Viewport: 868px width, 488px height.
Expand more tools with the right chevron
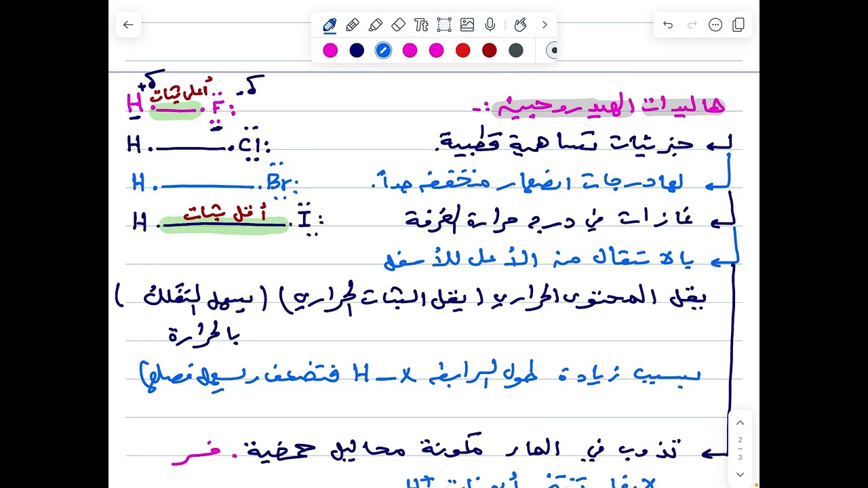click(545, 25)
